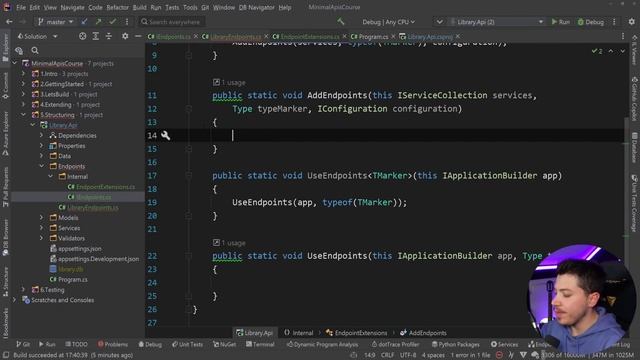
Task: Open dotTrace Profiler tool window
Action: coord(396,344)
